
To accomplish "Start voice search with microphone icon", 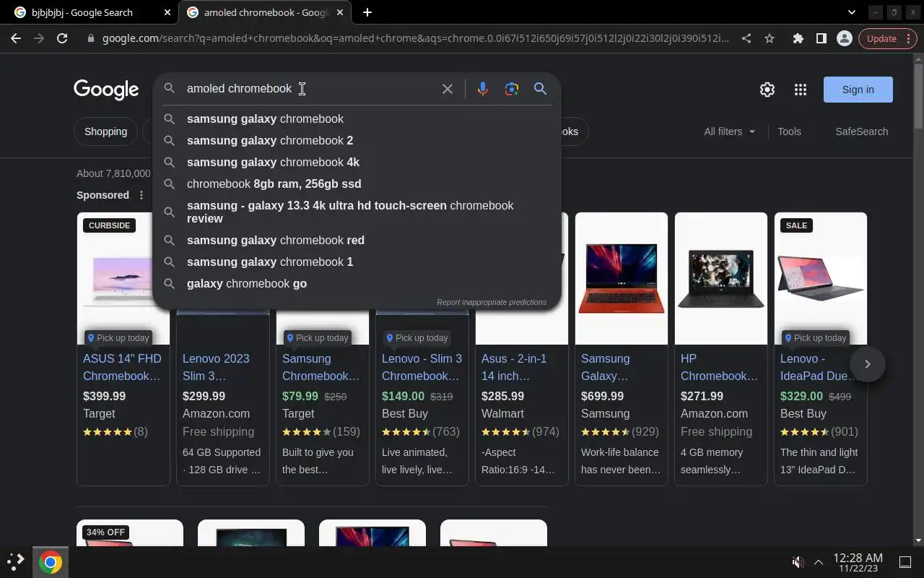I will click(482, 89).
